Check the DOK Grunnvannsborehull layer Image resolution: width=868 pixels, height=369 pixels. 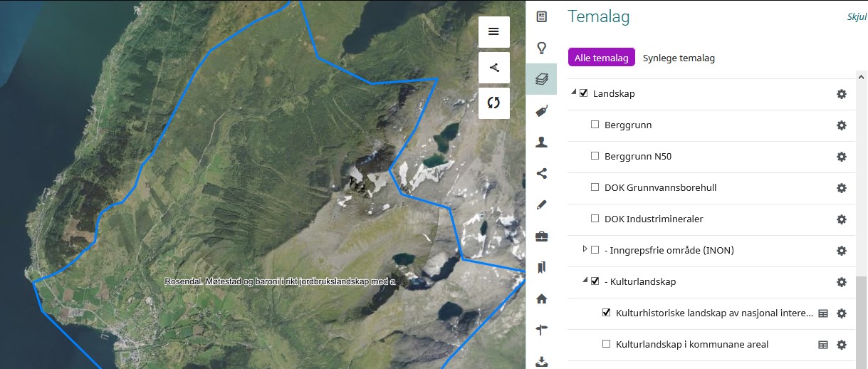pos(595,188)
